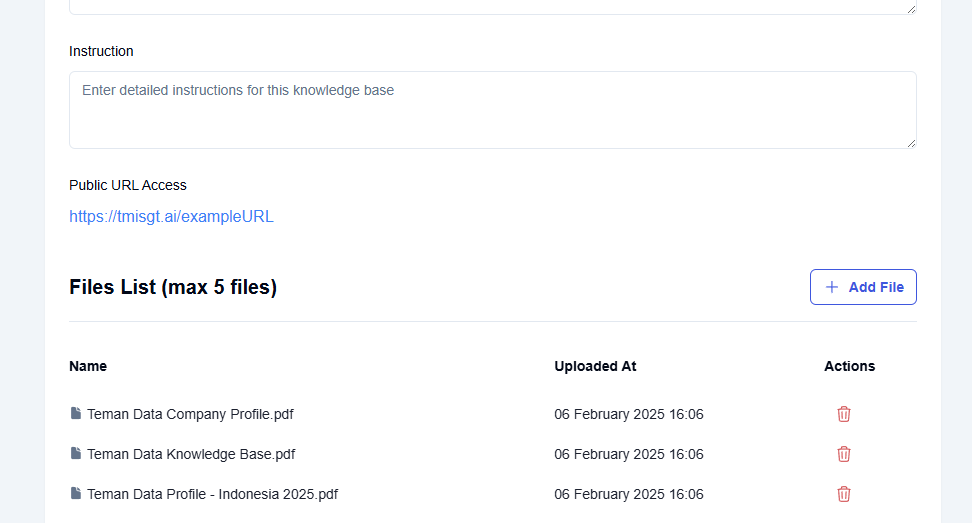Click document icon next to Knowledge Base.pdf

click(76, 454)
